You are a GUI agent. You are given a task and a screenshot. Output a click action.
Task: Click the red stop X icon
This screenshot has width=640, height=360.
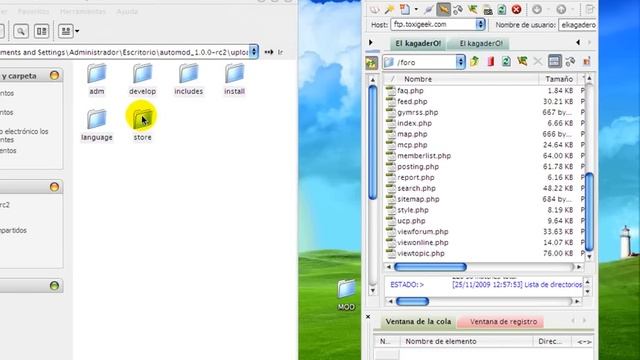(x=516, y=9)
